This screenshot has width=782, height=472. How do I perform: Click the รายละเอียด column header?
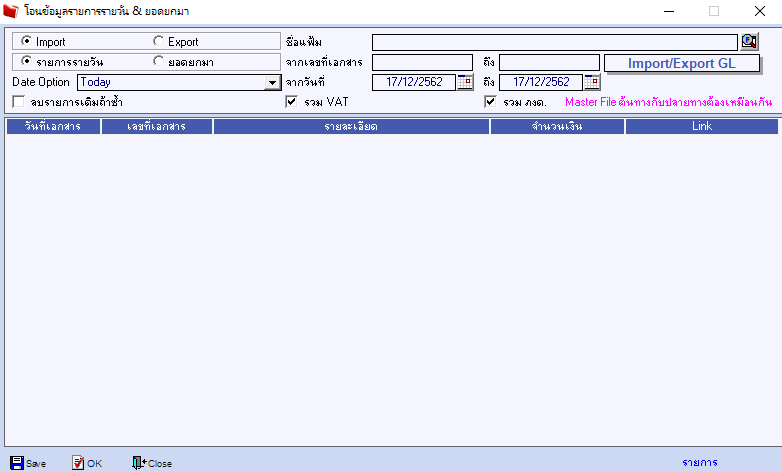351,126
